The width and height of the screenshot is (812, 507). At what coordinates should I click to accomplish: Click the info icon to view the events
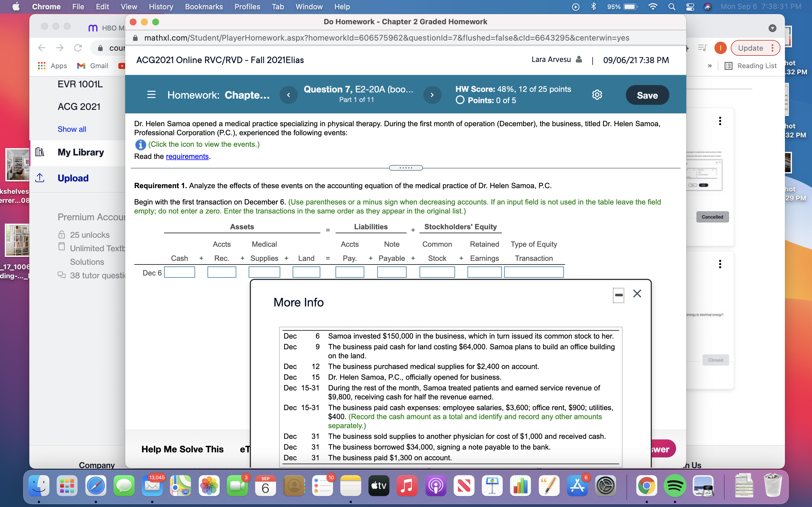(x=140, y=144)
